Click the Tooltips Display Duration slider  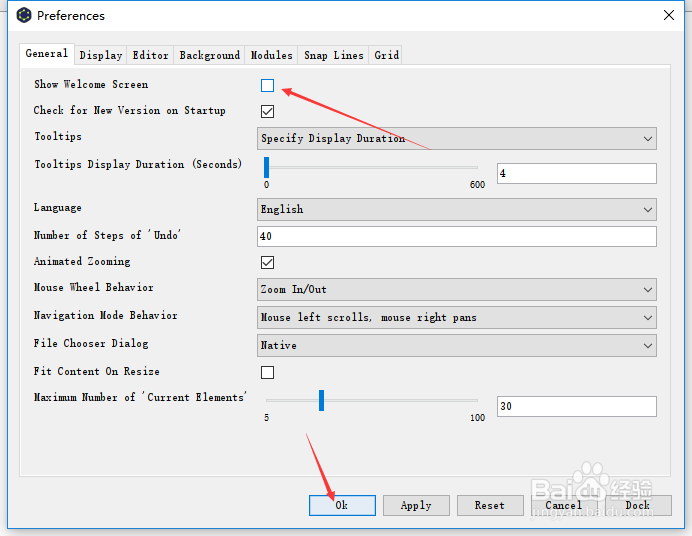pyautogui.click(x=371, y=168)
